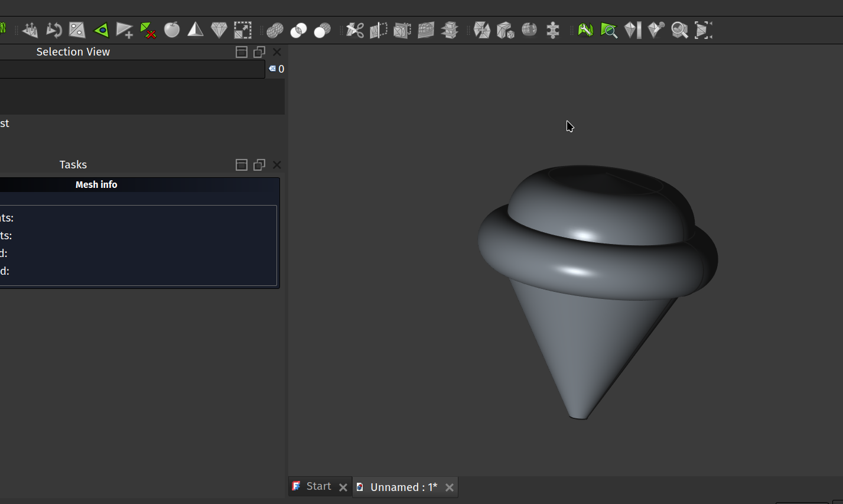Image resolution: width=843 pixels, height=504 pixels.
Task: Switch to the Unnamed : 1* document tab
Action: pos(403,487)
